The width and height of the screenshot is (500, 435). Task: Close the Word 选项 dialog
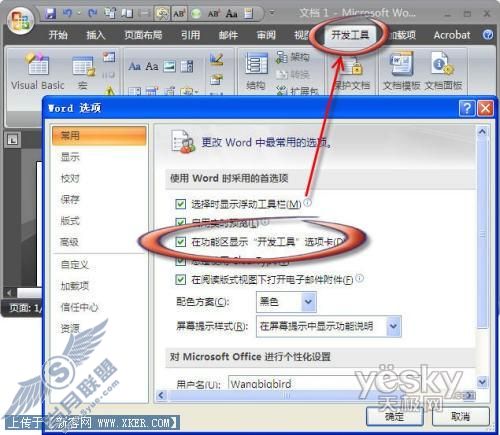485,108
